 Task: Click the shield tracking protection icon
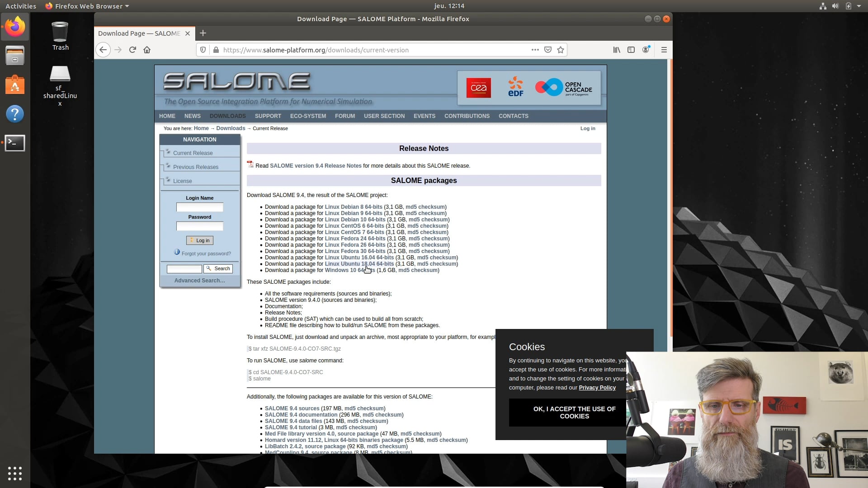(203, 50)
